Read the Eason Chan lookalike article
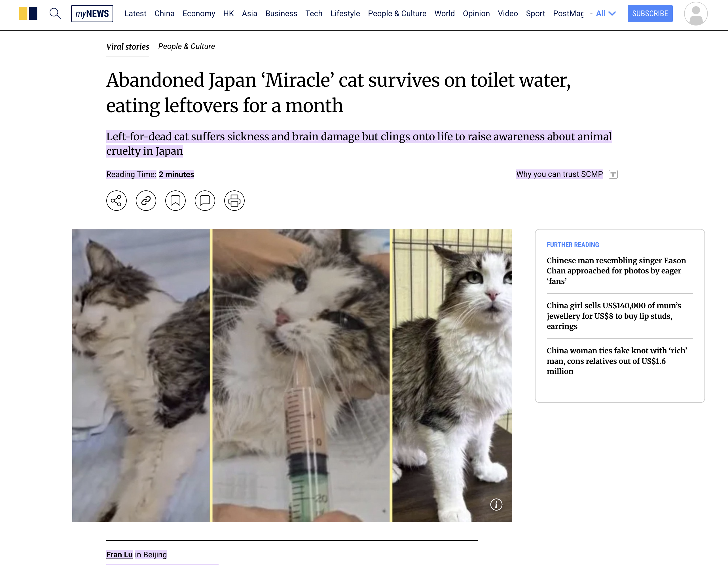The image size is (728, 565). pos(616,271)
